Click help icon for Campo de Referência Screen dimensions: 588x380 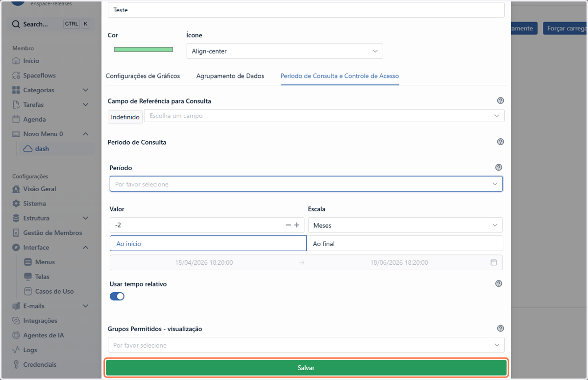coord(500,101)
